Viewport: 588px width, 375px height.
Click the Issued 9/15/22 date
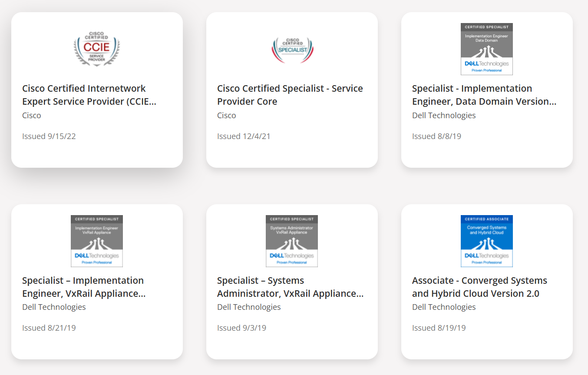pyautogui.click(x=49, y=136)
